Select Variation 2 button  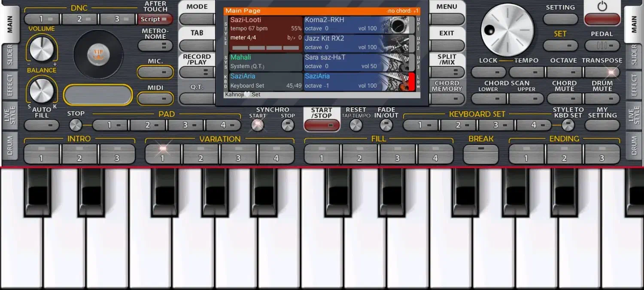click(200, 153)
